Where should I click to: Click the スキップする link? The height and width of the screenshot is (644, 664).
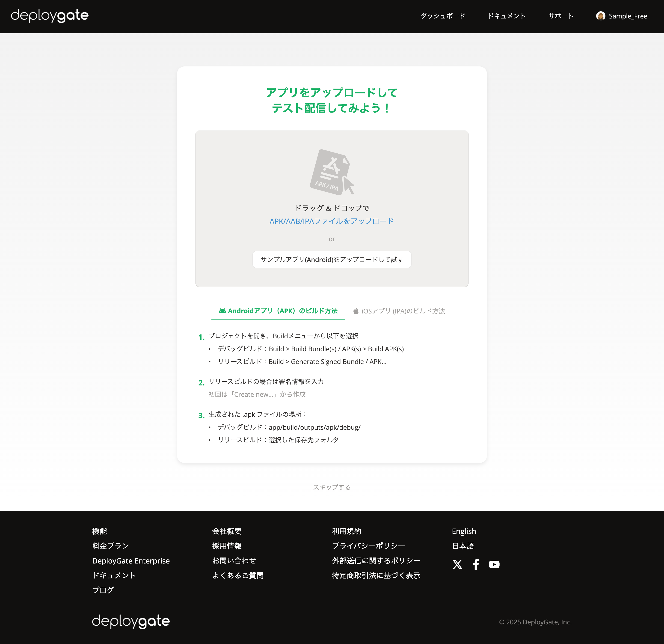332,487
